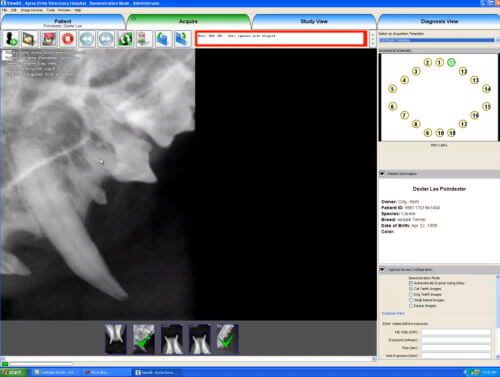Collapse the Patient Information section
This screenshot has height=377, width=500.
[382, 174]
